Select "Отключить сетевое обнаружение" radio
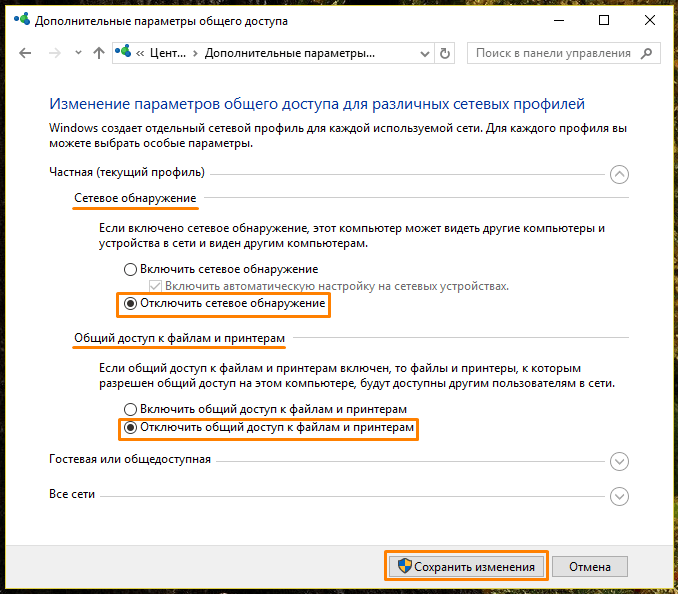Screen dimensions: 678x594 pyautogui.click(x=130, y=303)
